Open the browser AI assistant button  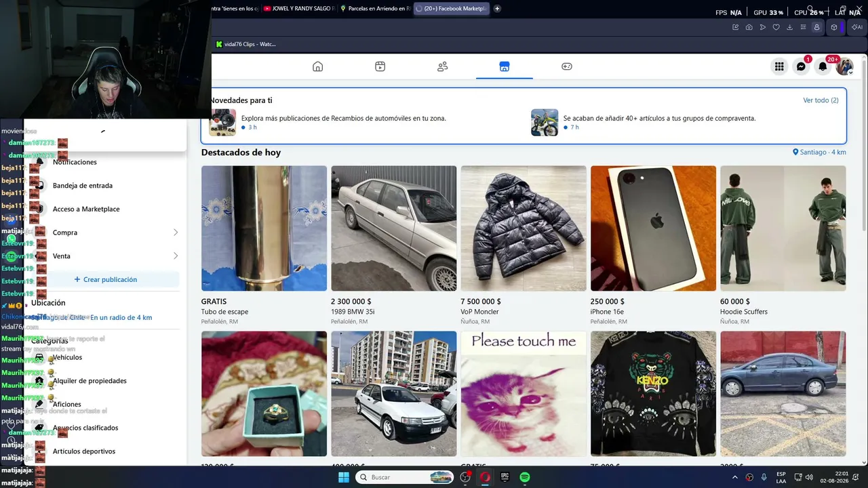coord(857,27)
